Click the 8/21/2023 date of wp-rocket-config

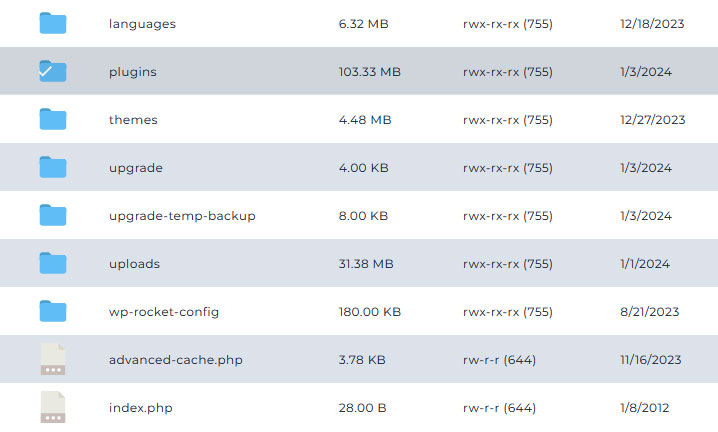click(x=650, y=312)
